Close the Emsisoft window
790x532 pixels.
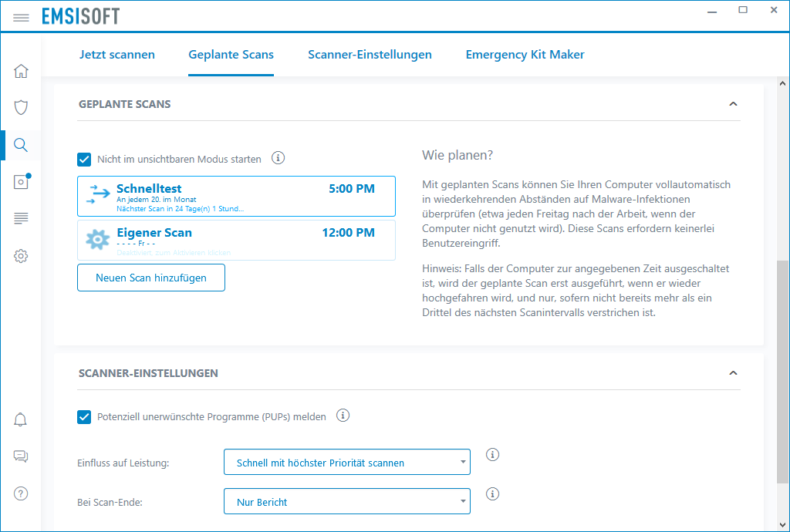[x=774, y=10]
